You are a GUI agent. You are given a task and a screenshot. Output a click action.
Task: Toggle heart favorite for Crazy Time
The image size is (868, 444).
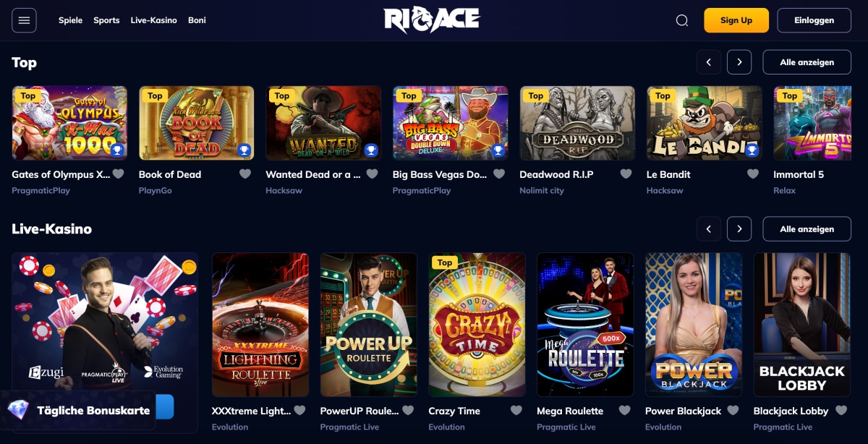click(516, 411)
